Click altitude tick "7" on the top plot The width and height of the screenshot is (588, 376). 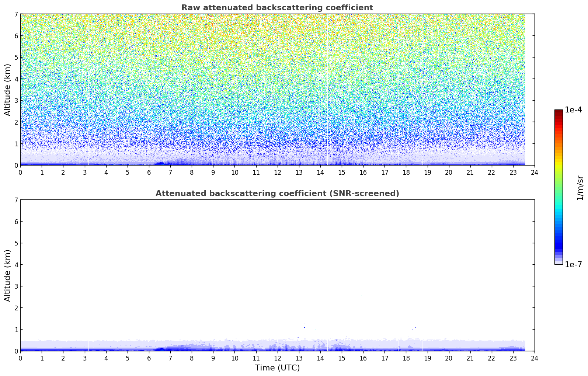tap(16, 14)
